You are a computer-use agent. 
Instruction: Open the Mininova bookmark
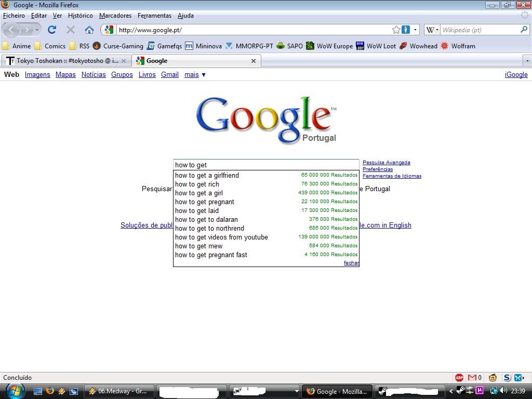coord(204,46)
